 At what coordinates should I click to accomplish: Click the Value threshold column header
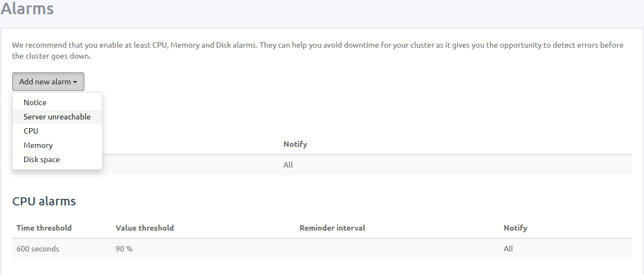pyautogui.click(x=145, y=228)
